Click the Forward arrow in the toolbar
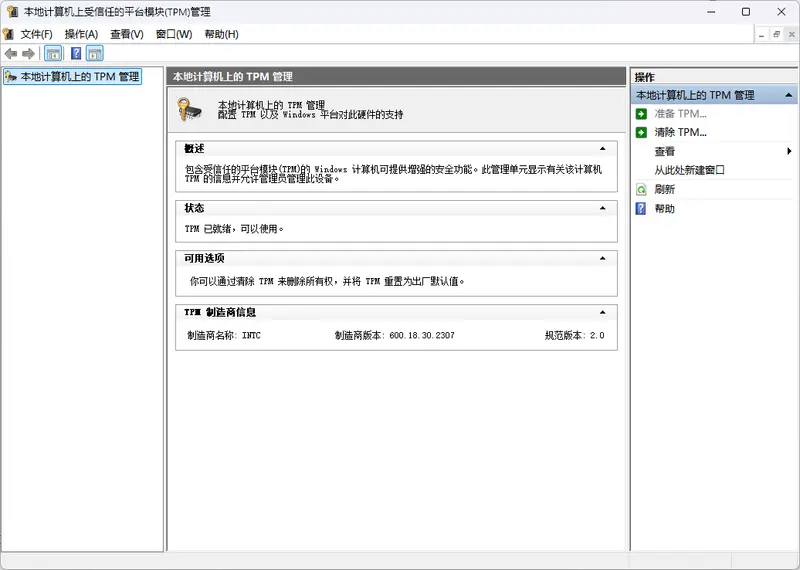The height and width of the screenshot is (570, 800). tap(29, 53)
